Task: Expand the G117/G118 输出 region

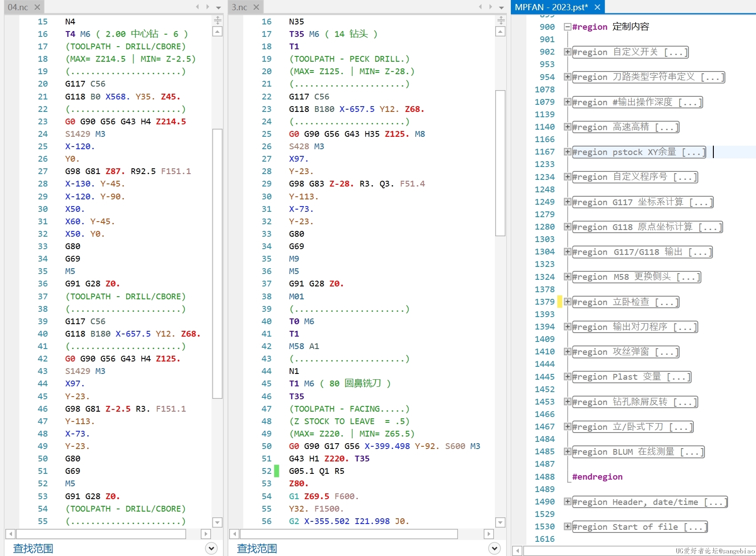Action: [567, 252]
